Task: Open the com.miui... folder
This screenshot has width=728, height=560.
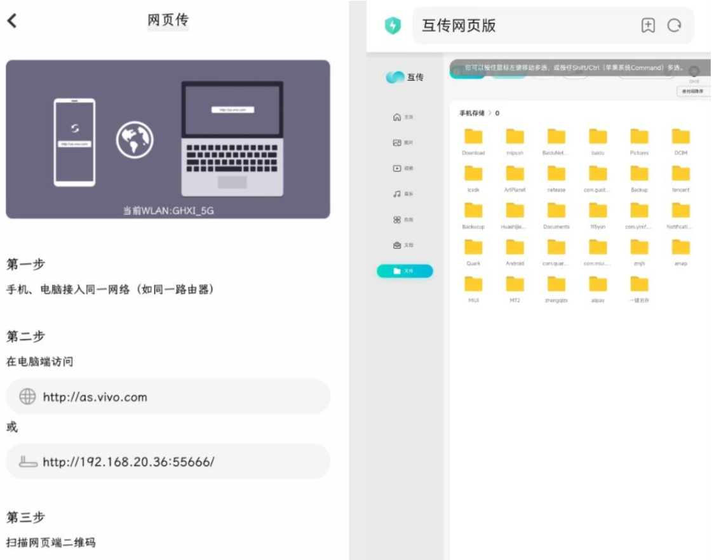Action: tap(598, 253)
